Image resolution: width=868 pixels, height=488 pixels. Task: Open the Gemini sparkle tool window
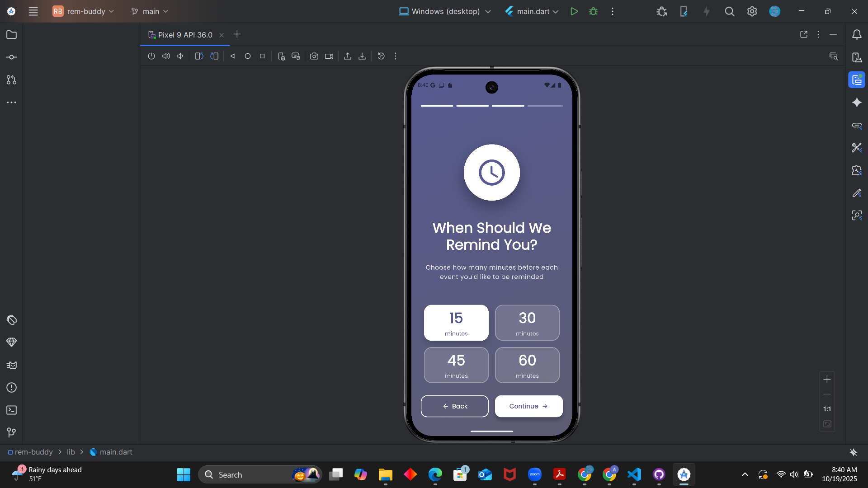(857, 103)
